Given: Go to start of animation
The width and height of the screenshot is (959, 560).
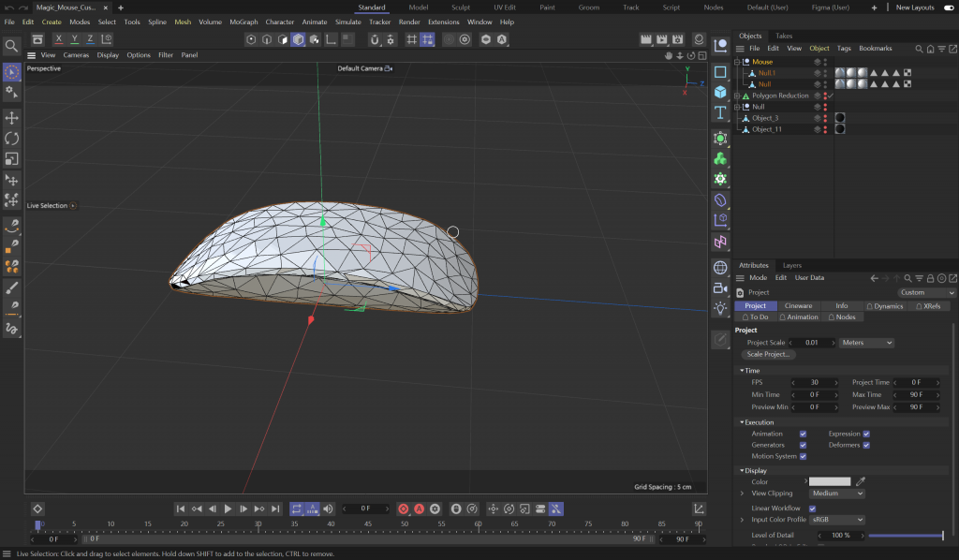Looking at the screenshot, I should coord(181,508).
